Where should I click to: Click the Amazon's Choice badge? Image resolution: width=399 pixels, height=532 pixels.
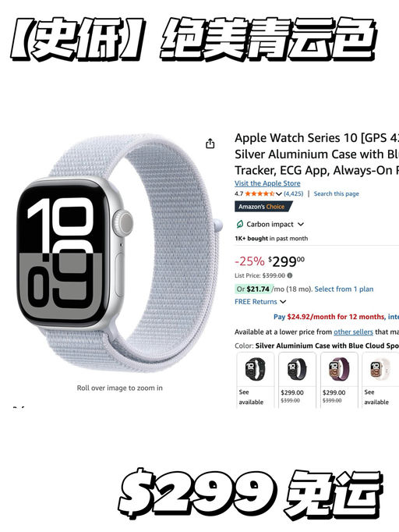click(263, 207)
